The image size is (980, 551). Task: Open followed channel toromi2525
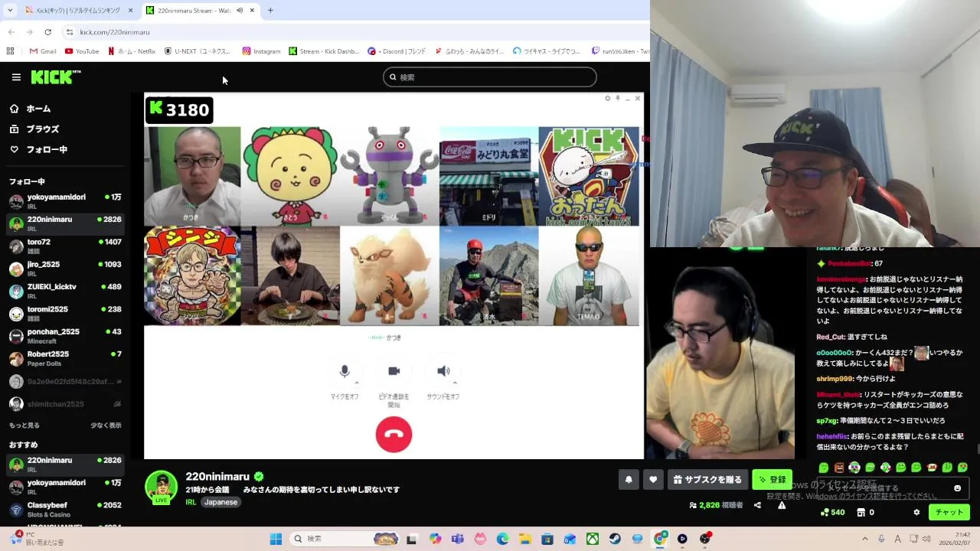[x=65, y=314]
